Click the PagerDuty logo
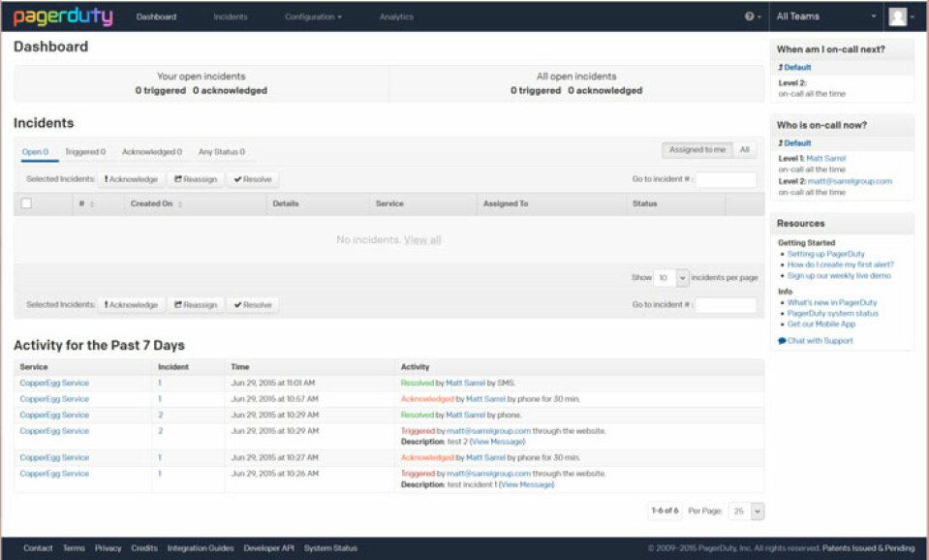 (63, 16)
